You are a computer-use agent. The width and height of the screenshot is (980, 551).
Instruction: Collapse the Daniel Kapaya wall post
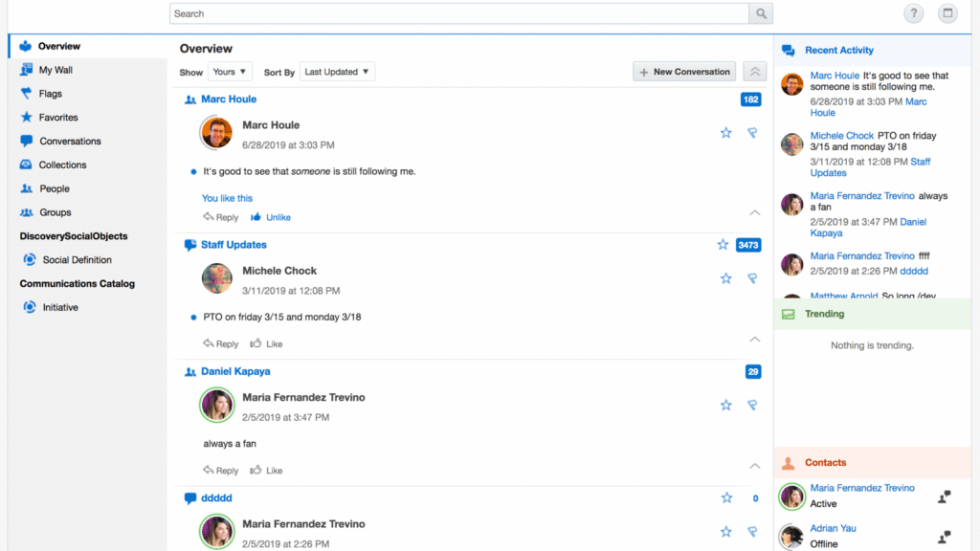click(x=755, y=467)
